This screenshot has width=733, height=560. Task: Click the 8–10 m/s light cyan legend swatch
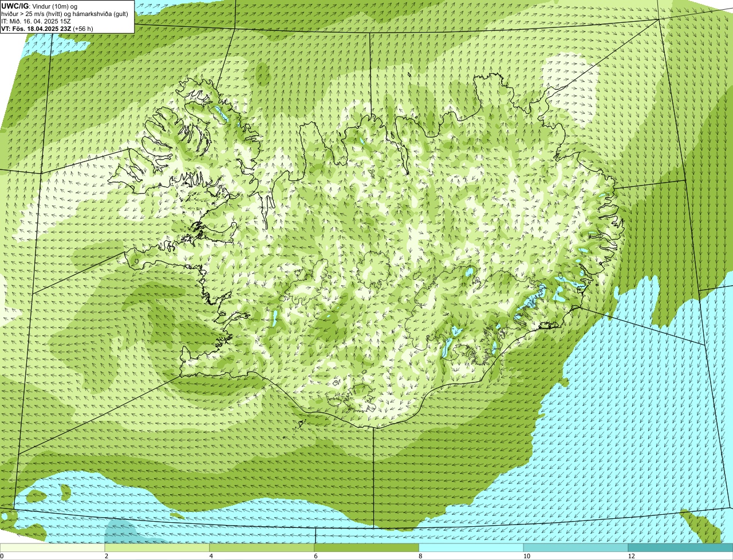click(x=471, y=548)
